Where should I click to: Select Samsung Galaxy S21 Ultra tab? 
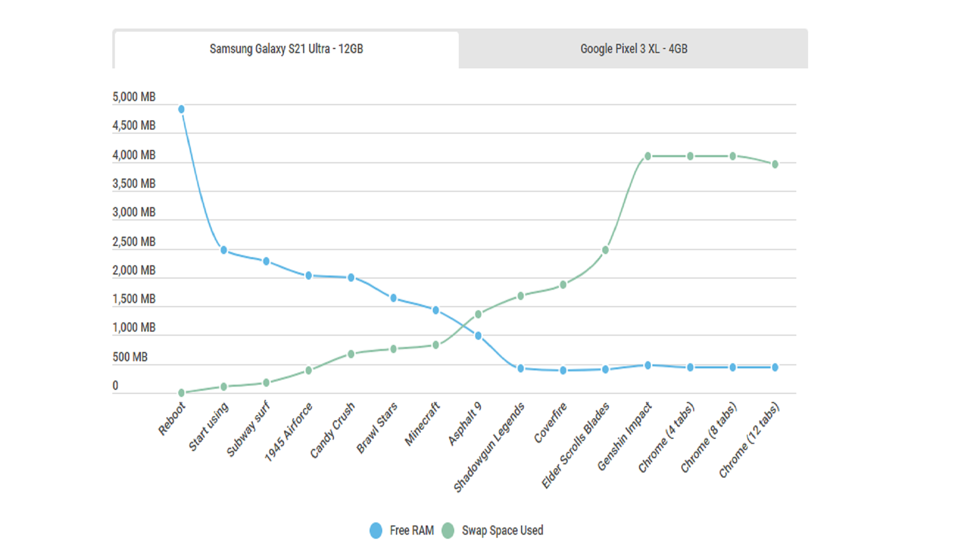tap(286, 49)
